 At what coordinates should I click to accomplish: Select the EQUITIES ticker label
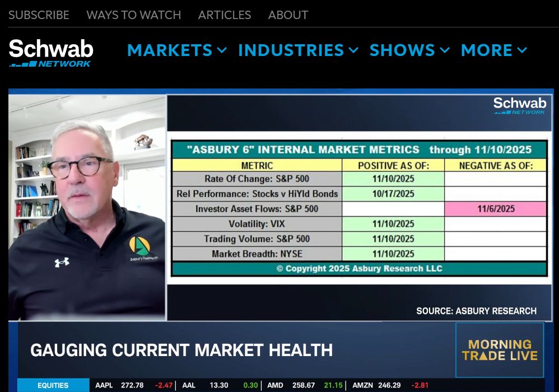pyautogui.click(x=53, y=385)
